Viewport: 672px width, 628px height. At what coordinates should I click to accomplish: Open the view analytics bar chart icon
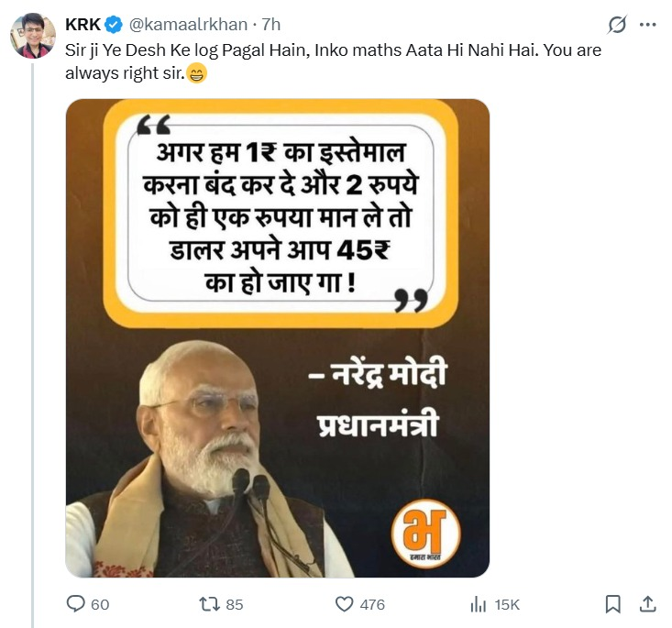[x=478, y=604]
